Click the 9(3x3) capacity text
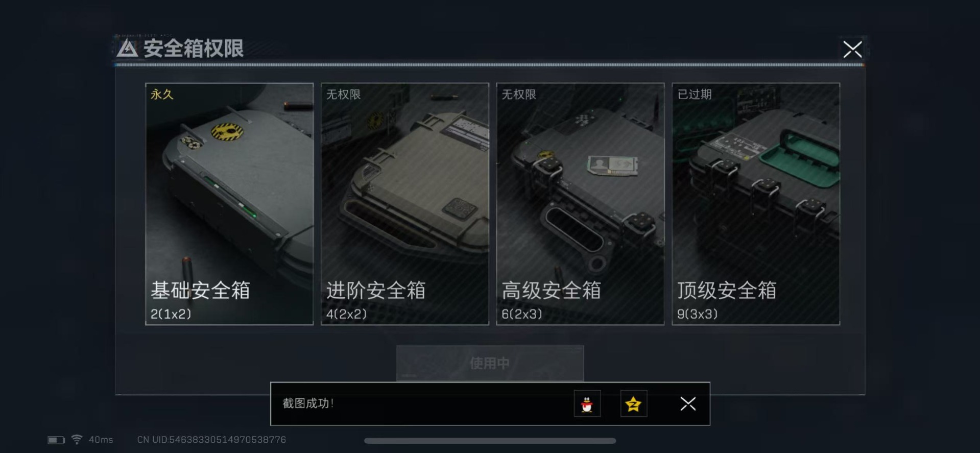This screenshot has height=453, width=980. pos(698,314)
